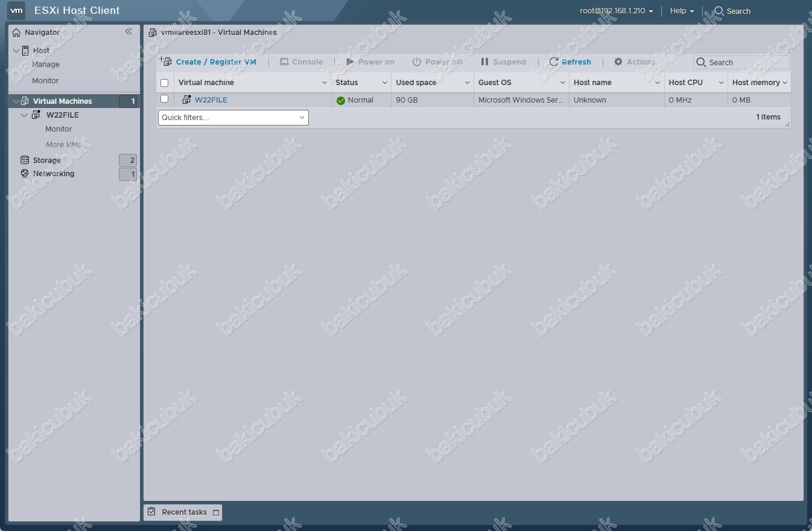Click the Create / Register VM plus icon

coord(165,61)
